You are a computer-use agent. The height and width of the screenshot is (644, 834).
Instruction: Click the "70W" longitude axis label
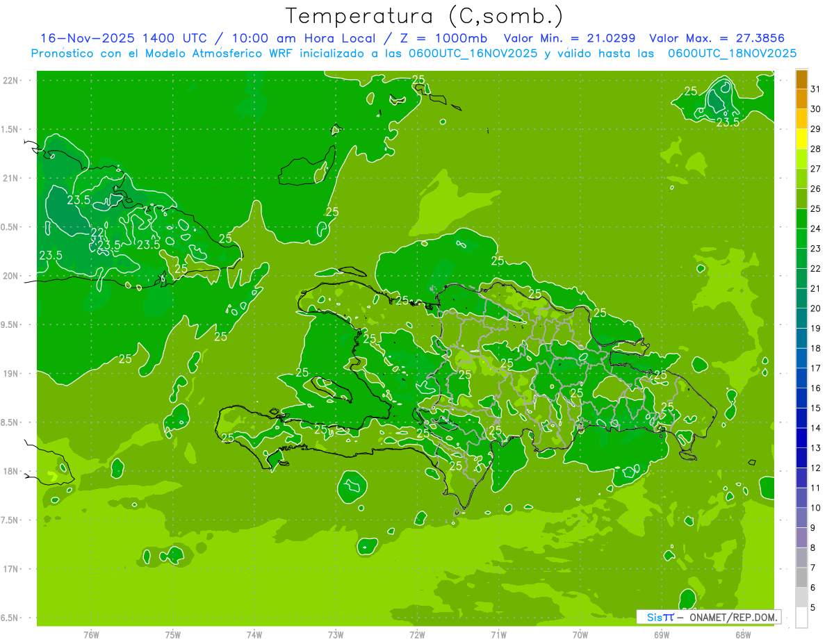[580, 635]
